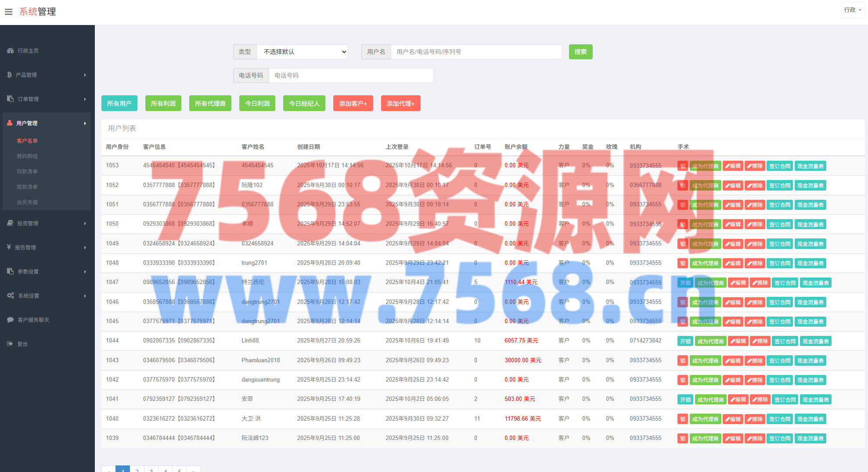Open 存款清单 in the sidebar
Image resolution: width=868 pixels, height=472 pixels.
click(27, 171)
